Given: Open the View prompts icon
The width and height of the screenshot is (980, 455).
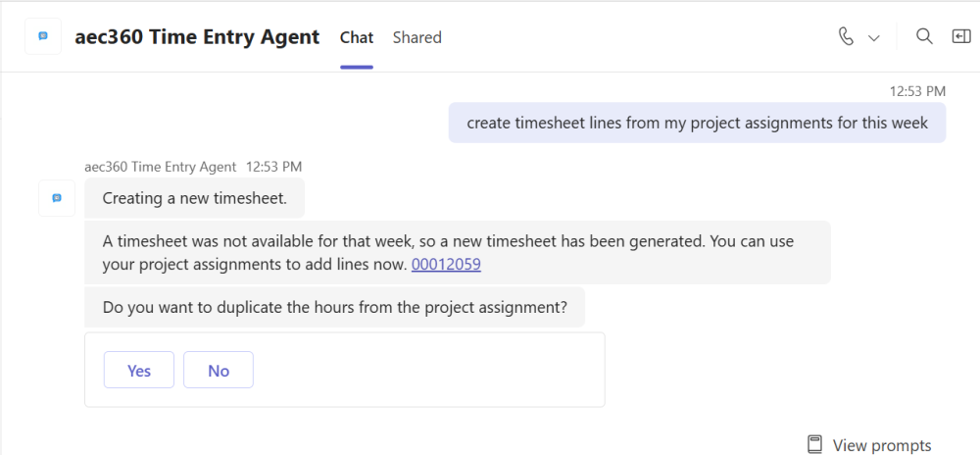Looking at the screenshot, I should click(x=814, y=444).
